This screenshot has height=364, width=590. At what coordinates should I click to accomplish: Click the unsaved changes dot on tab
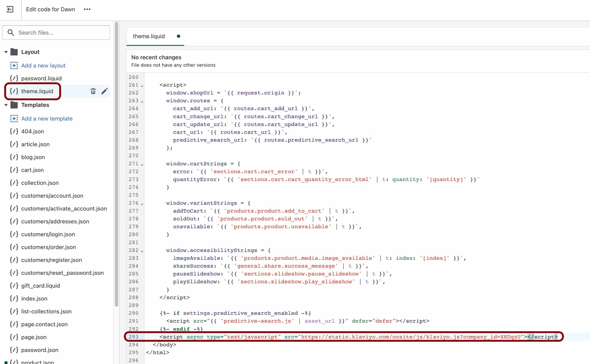179,36
